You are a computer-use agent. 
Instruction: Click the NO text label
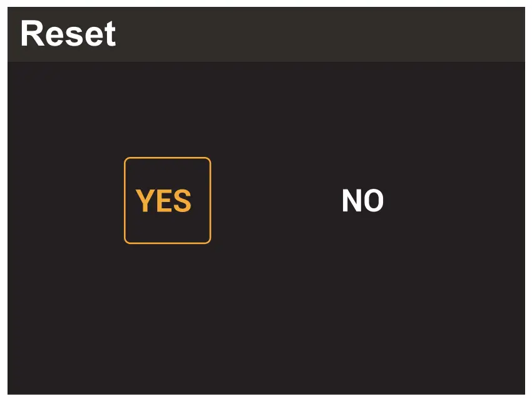tap(362, 201)
